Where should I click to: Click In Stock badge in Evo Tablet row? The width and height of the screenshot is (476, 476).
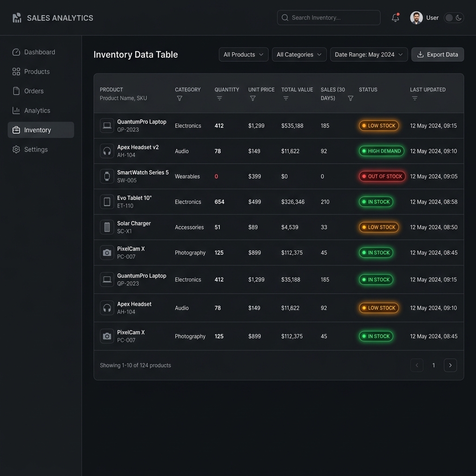(376, 202)
